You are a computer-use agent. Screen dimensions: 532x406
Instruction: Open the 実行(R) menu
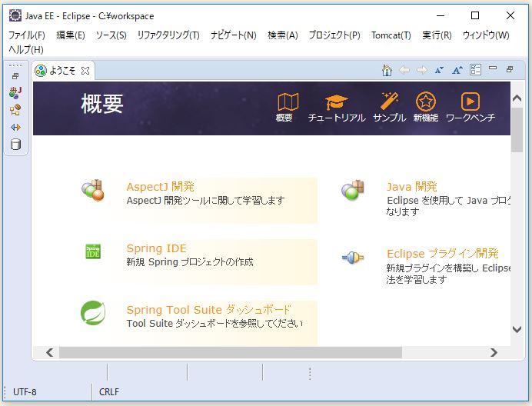437,35
